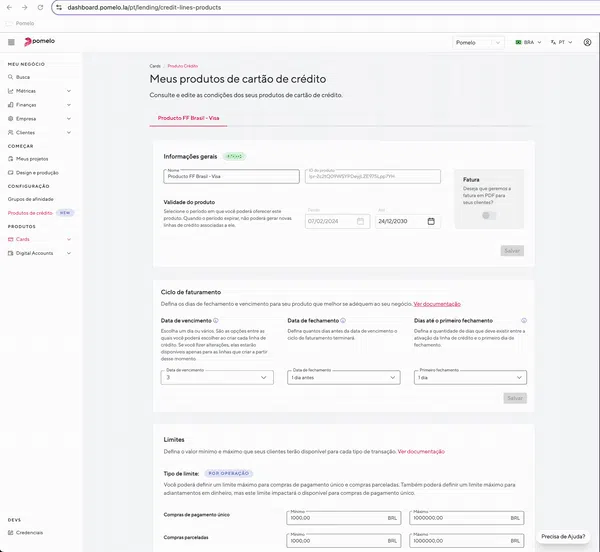Open Grupos de afinidade in sidebar

[x=31, y=199]
